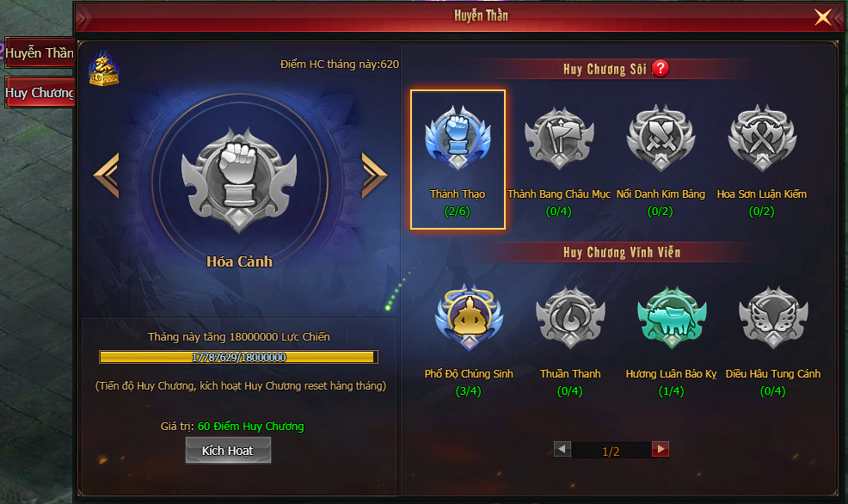Image resolution: width=848 pixels, height=504 pixels.
Task: Go to next medal page
Action: point(661,449)
